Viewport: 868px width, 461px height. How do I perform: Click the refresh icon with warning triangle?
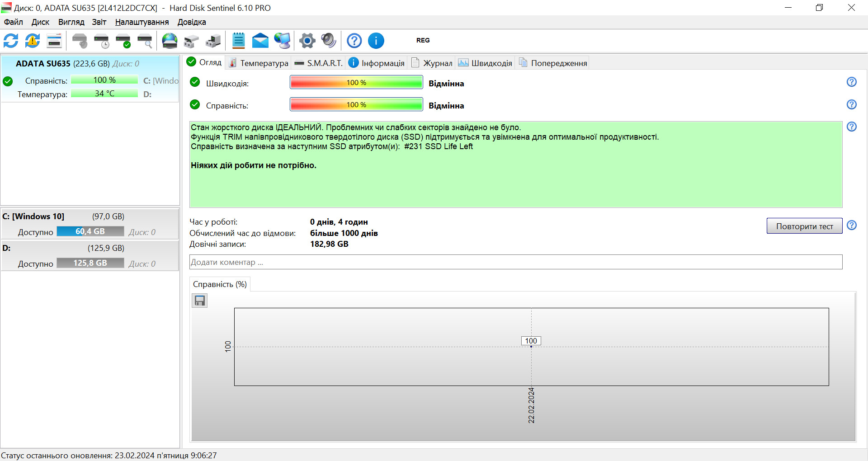[x=33, y=41]
